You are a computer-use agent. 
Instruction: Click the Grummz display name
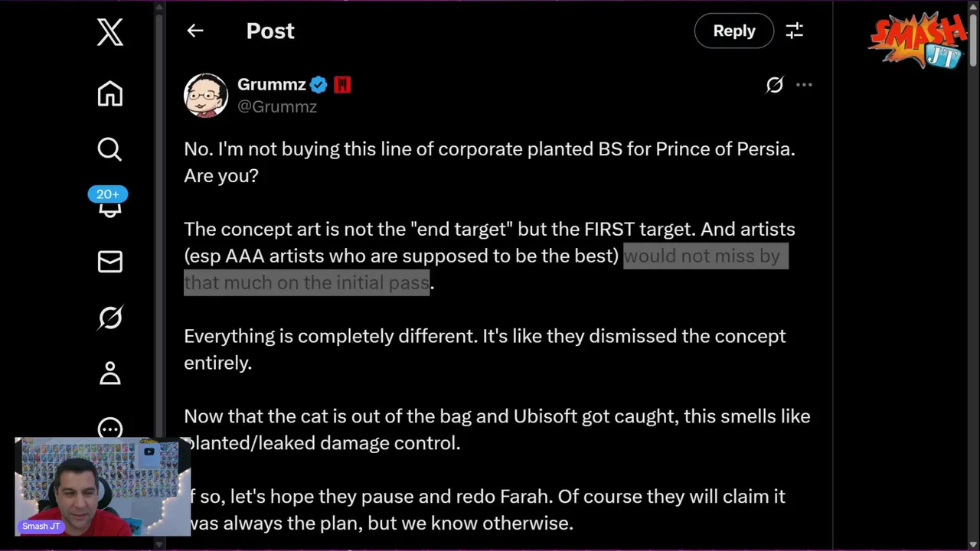(x=271, y=85)
